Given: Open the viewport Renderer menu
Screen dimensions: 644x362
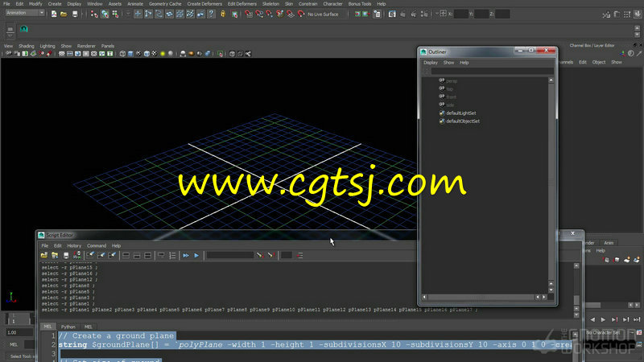Looking at the screenshot, I should [86, 46].
